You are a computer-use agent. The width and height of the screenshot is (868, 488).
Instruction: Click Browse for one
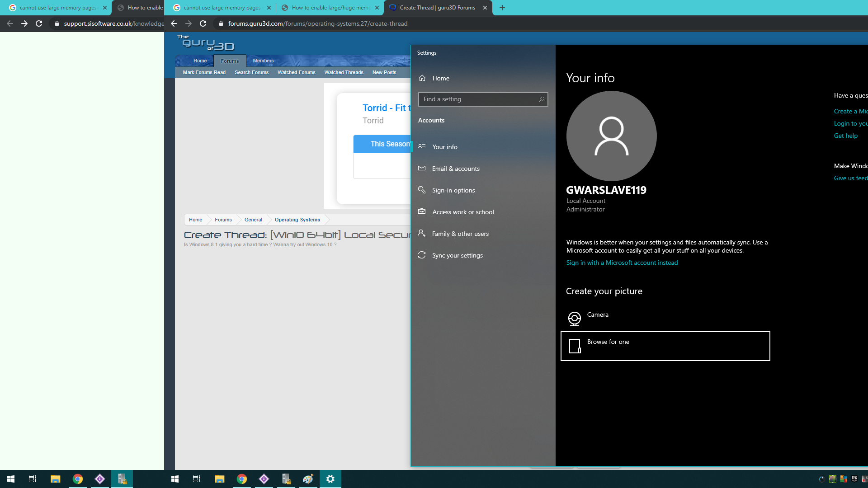665,346
